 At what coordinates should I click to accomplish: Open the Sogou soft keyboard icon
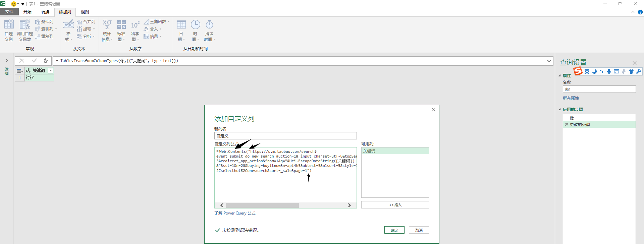(616, 71)
